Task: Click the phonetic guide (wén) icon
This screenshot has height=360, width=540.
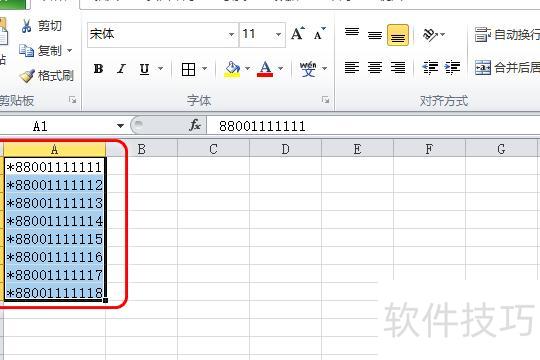Action: (308, 69)
